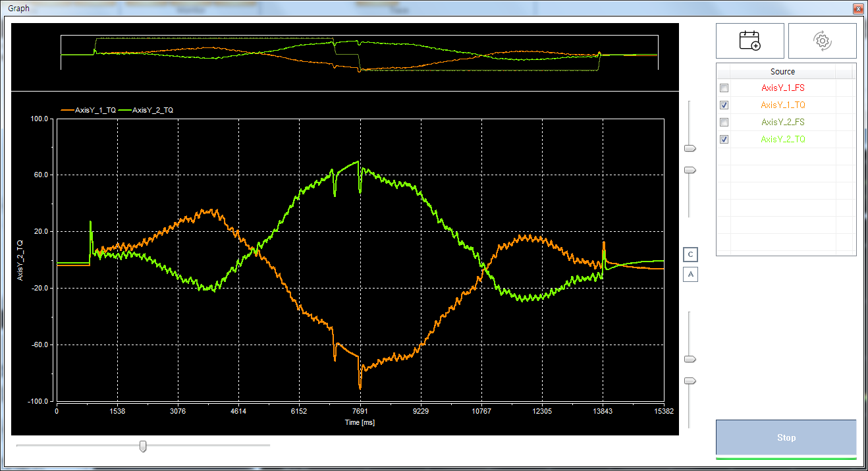Enable the AxisY_2_FS source checkbox
The height and width of the screenshot is (471, 868).
point(724,123)
